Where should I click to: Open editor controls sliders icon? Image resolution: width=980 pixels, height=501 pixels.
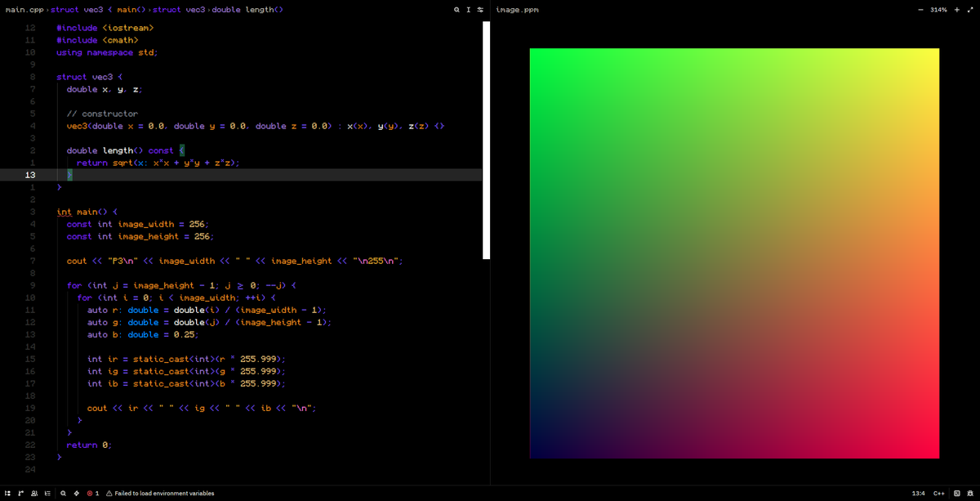(x=480, y=10)
